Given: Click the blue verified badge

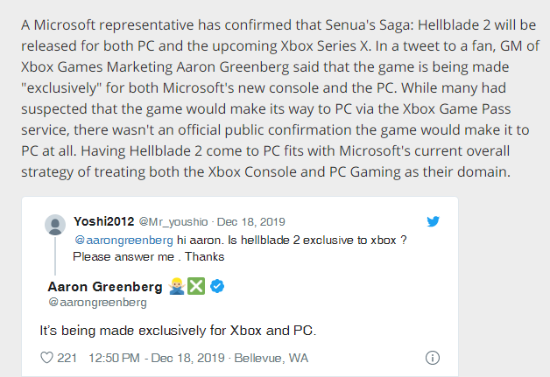Looking at the screenshot, I should tap(217, 286).
